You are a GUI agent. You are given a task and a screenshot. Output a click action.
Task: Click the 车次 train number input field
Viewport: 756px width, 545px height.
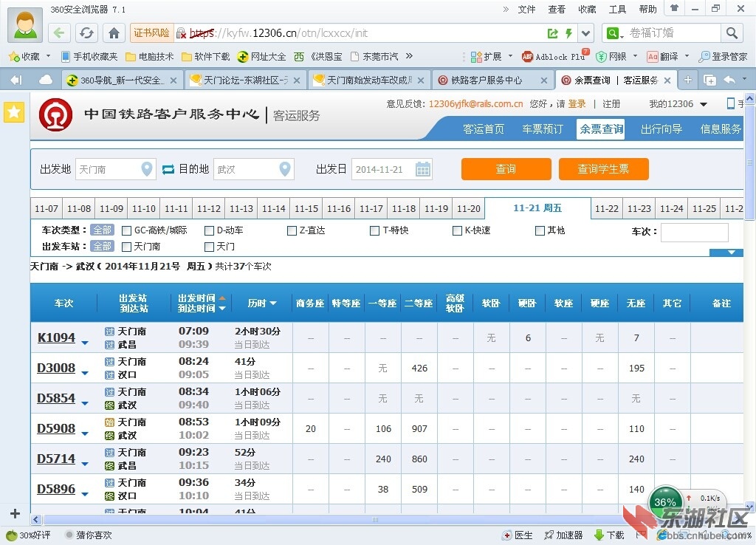click(x=694, y=232)
